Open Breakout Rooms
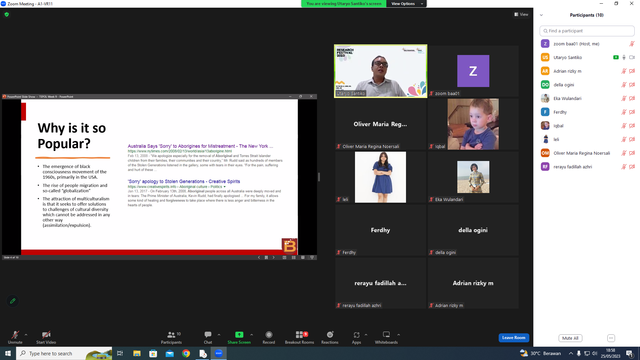Screen dimensions: 640x360 [x=300, y=337]
